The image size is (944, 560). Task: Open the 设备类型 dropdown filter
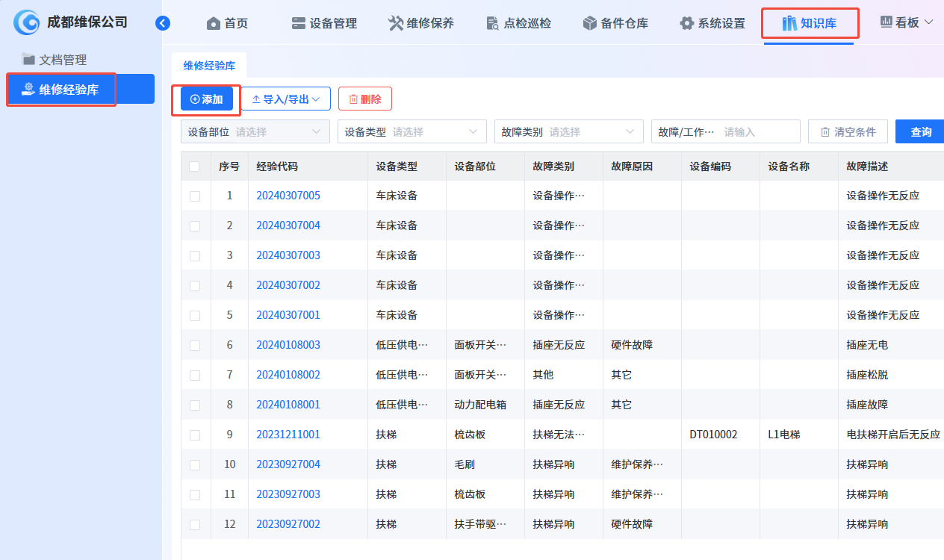click(412, 132)
